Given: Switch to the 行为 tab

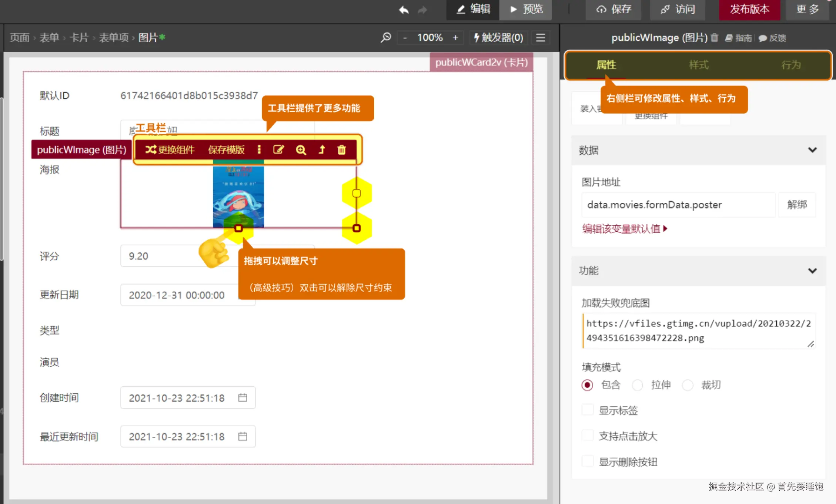Looking at the screenshot, I should click(x=791, y=65).
